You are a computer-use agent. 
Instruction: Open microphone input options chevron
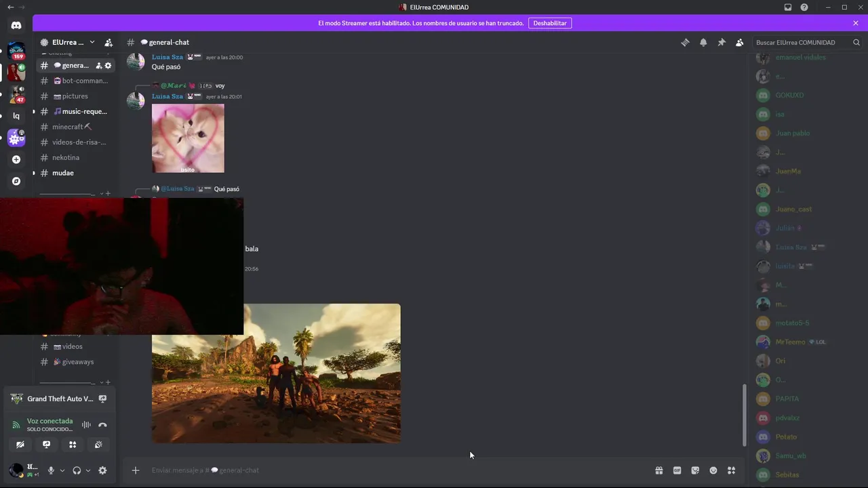coord(62,470)
